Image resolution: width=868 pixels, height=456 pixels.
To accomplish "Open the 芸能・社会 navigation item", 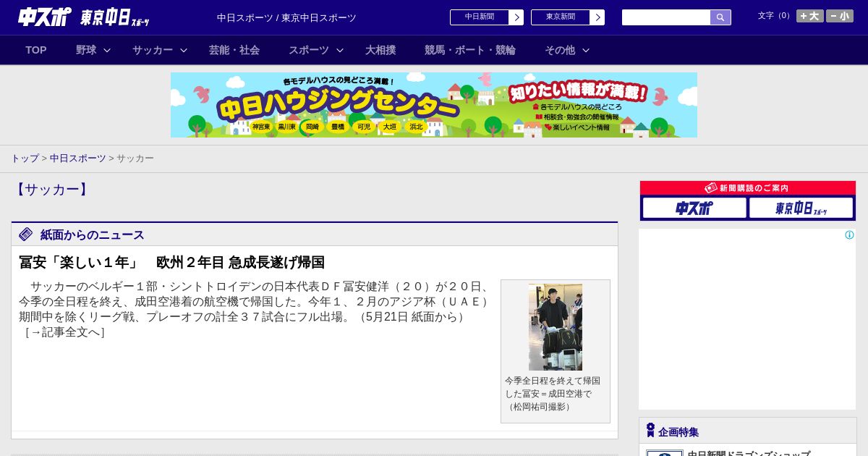I will [234, 50].
